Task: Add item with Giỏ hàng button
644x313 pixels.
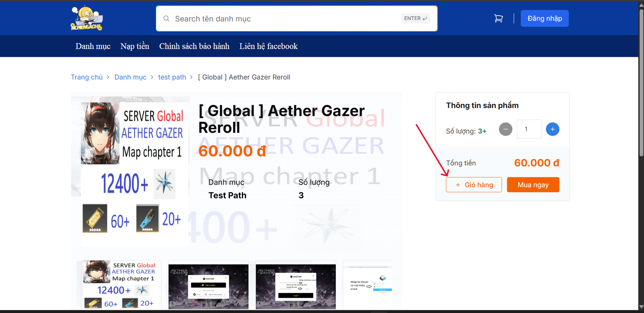Action: coord(474,185)
